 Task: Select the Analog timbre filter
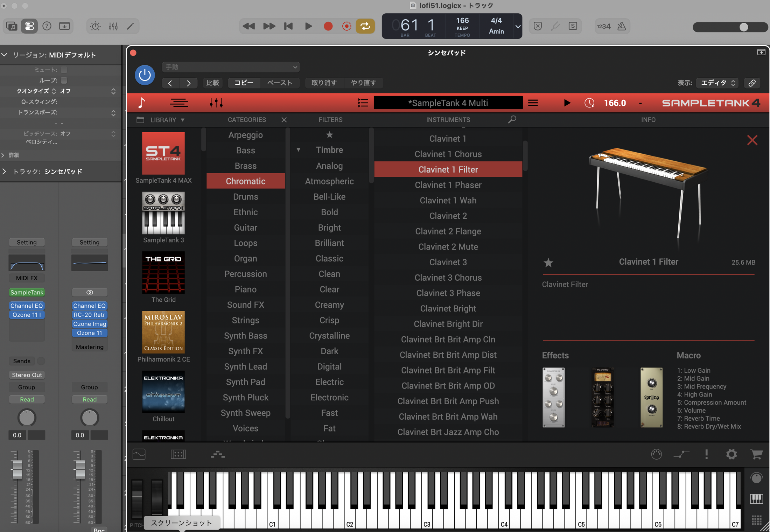click(x=329, y=166)
